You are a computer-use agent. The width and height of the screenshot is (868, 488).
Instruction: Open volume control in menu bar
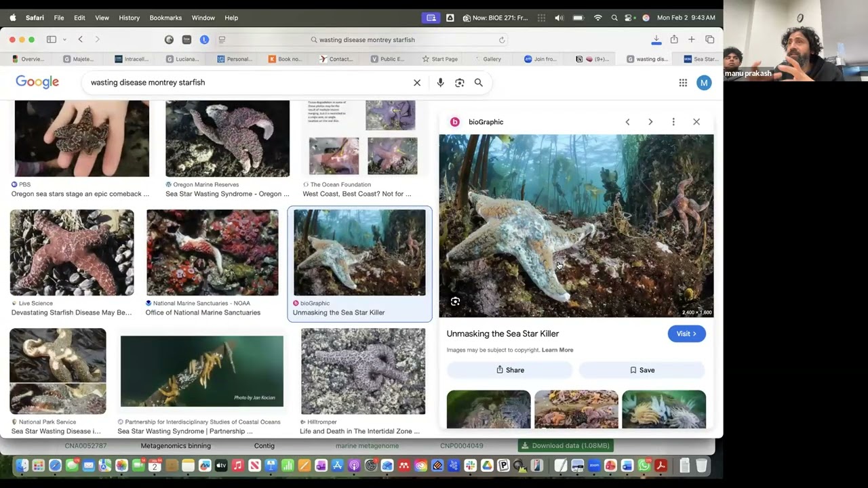click(559, 18)
